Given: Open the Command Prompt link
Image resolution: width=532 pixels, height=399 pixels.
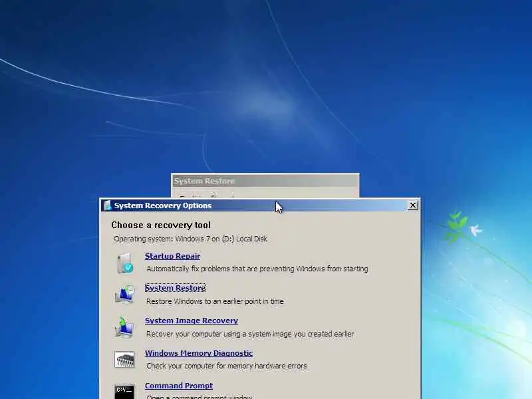Looking at the screenshot, I should click(179, 386).
